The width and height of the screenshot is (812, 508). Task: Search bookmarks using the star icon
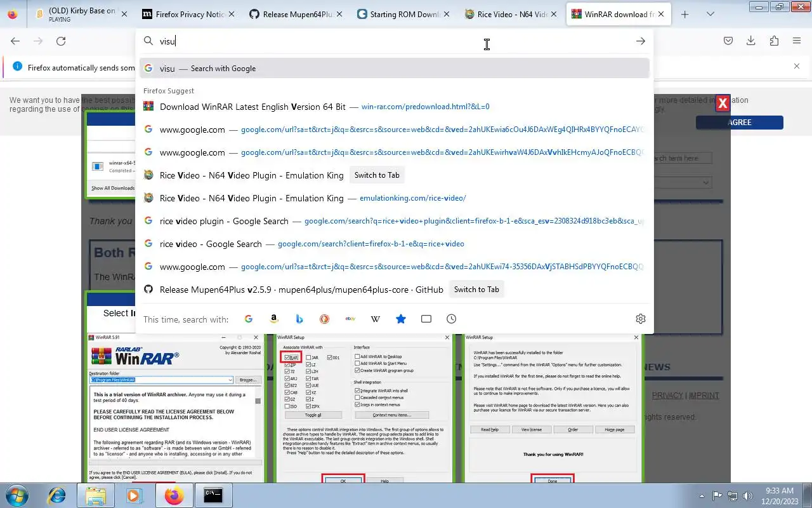pyautogui.click(x=401, y=319)
